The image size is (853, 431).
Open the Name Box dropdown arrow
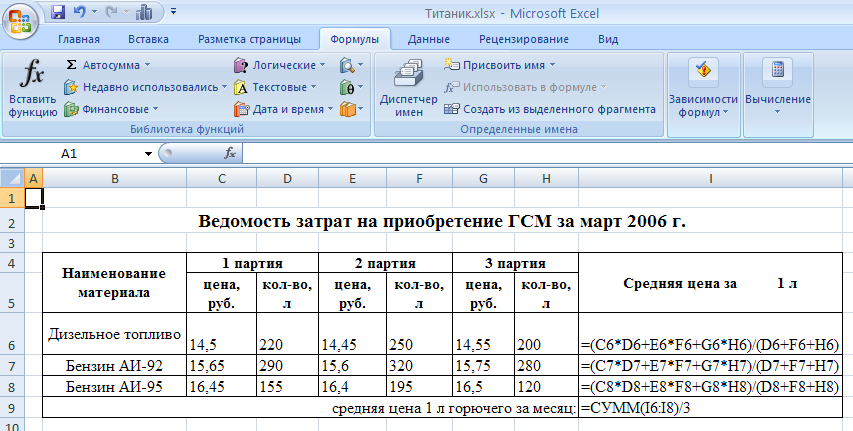[148, 154]
